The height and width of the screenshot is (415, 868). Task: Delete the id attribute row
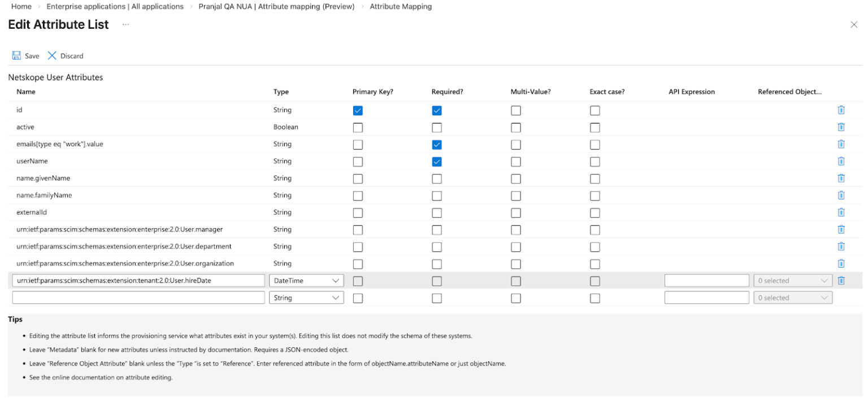[x=841, y=110]
